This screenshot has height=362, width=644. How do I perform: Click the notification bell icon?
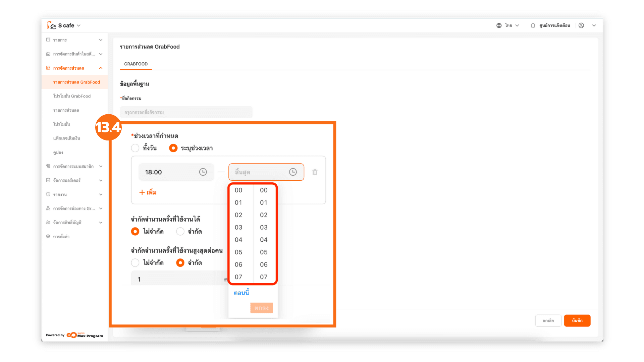(x=533, y=25)
